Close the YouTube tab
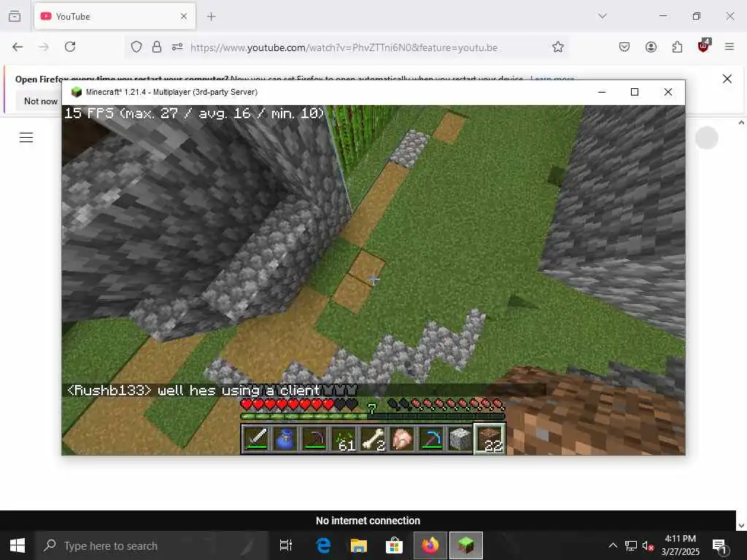This screenshot has height=560, width=747. pos(184,16)
